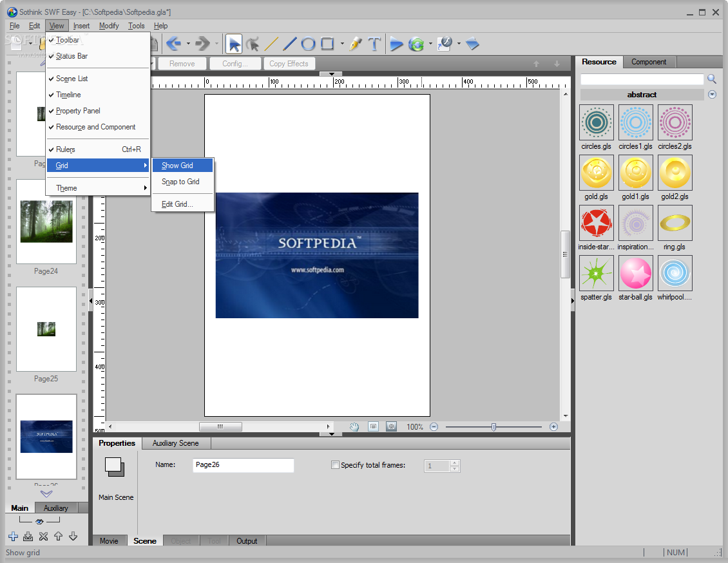Toggle the Status Bar option

tap(98, 56)
